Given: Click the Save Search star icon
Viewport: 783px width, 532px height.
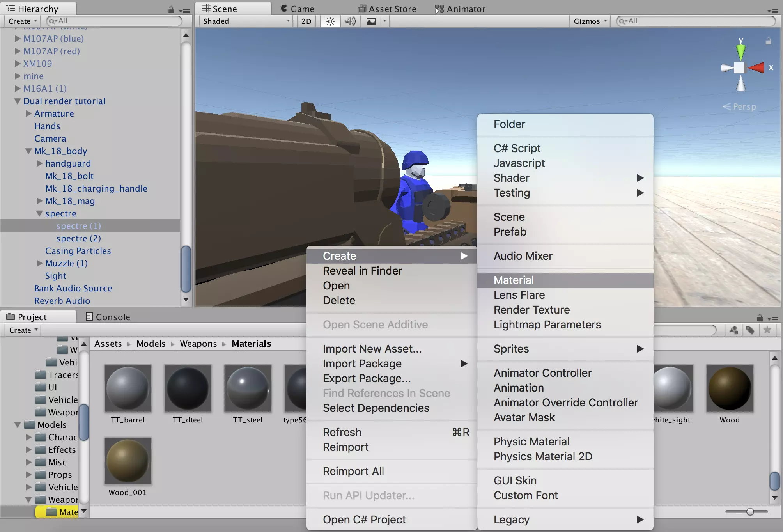Looking at the screenshot, I should point(767,330).
